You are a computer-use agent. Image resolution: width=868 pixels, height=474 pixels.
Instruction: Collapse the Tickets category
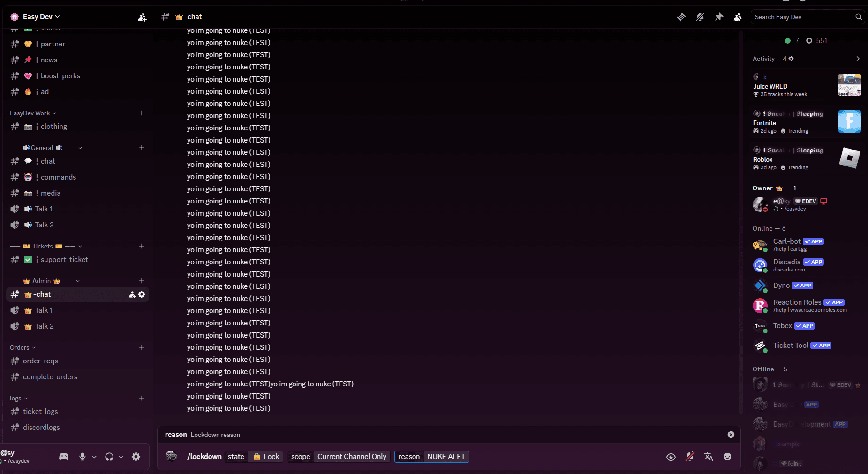[x=46, y=246]
